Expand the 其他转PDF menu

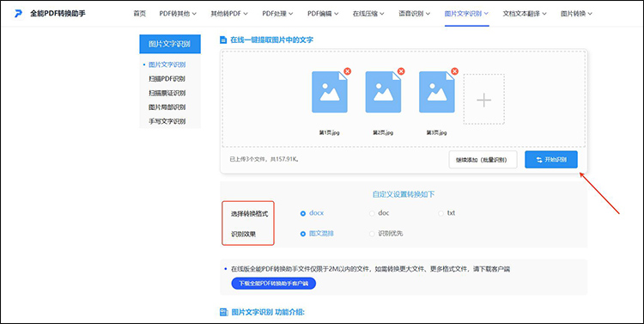pos(229,14)
